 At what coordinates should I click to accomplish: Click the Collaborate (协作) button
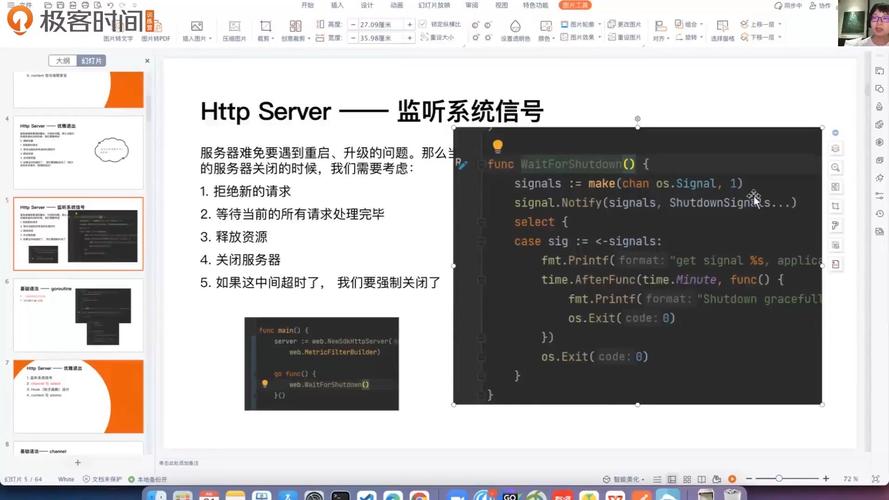point(820,6)
